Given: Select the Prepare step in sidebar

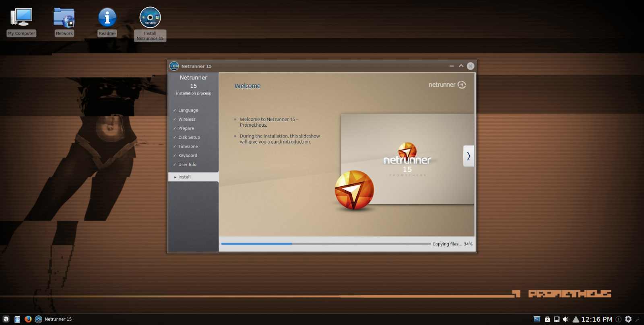Looking at the screenshot, I should point(186,128).
